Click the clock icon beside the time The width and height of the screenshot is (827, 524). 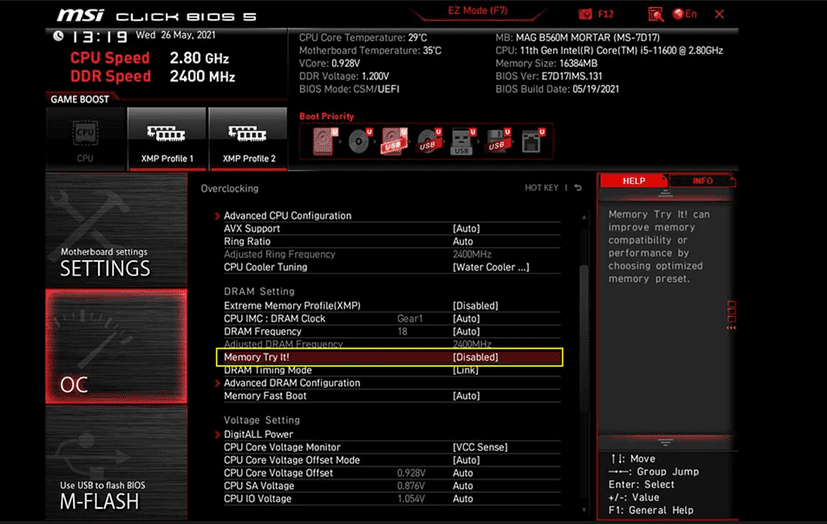59,36
